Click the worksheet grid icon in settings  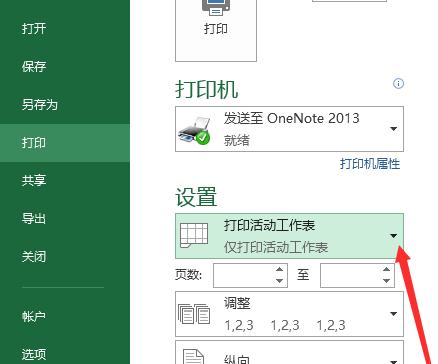(194, 235)
